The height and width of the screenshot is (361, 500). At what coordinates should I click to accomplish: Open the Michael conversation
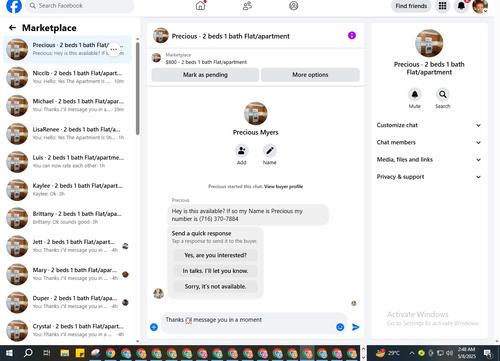coord(67,106)
